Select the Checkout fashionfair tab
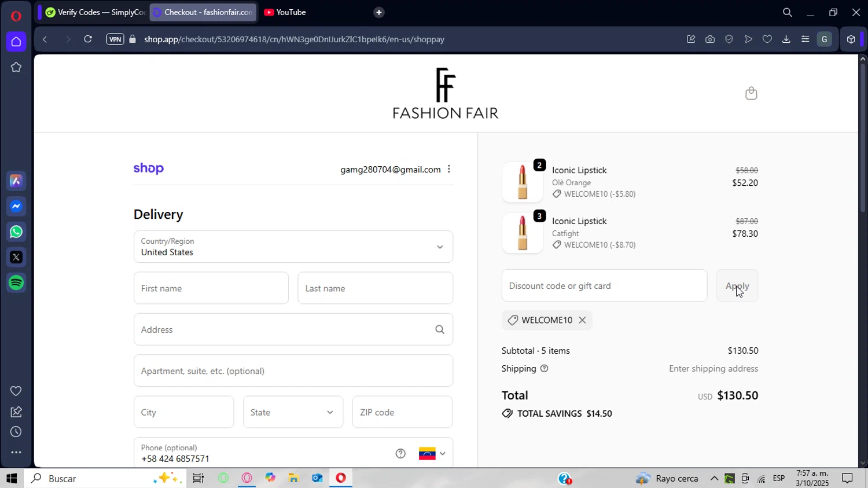This screenshot has height=488, width=868. [x=203, y=12]
